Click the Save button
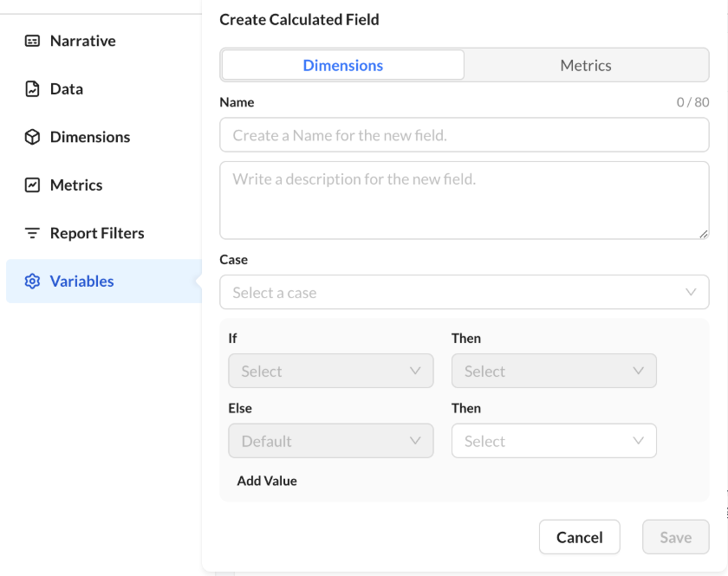This screenshot has height=576, width=728. point(676,537)
